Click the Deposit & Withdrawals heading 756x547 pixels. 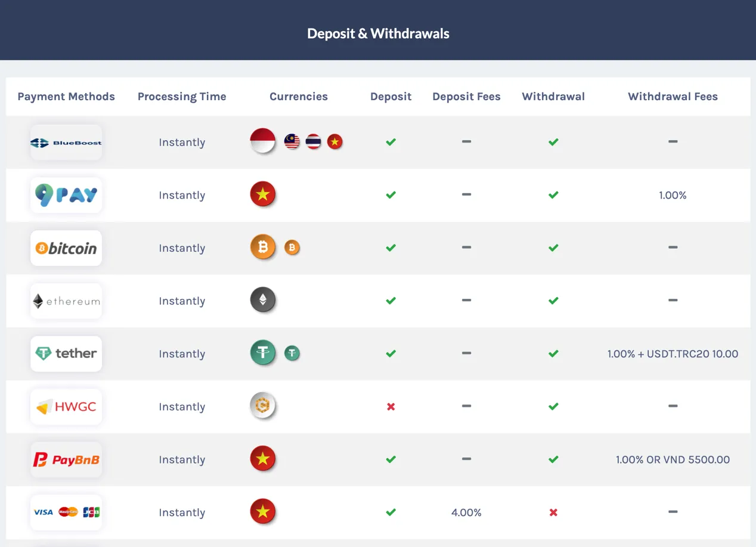pos(378,33)
